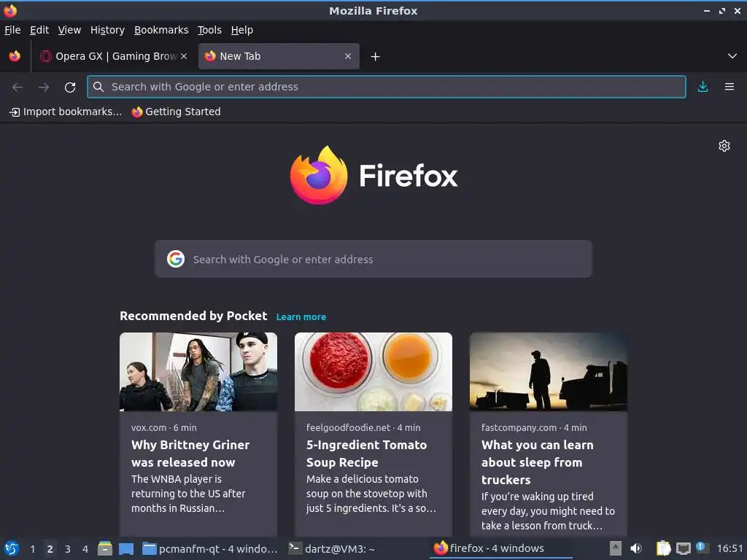Viewport: 747px width, 560px height.
Task: Click the 'fastcompany.com · 4 min' source text
Action: point(534,427)
